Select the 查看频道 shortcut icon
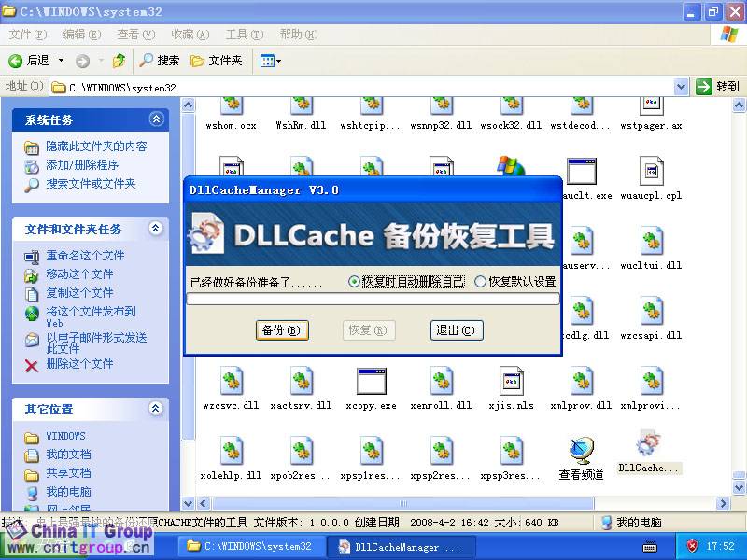Screen dimensions: 747x560 [x=581, y=451]
